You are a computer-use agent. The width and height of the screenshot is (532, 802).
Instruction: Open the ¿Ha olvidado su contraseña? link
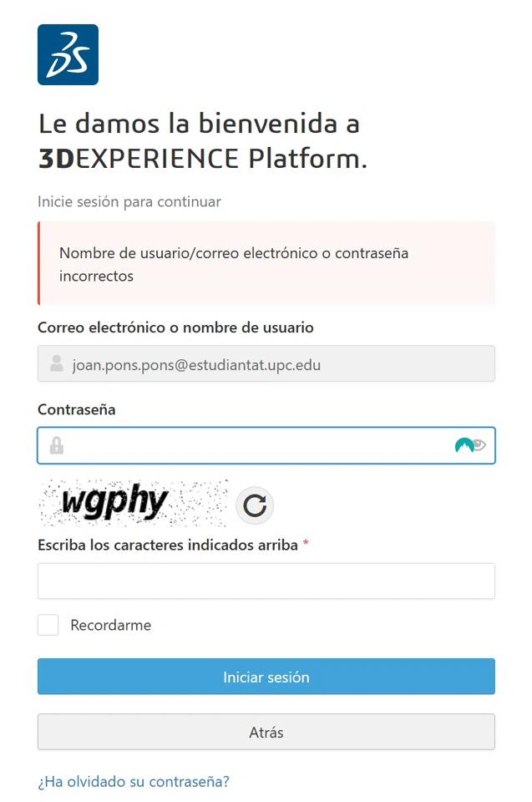point(134,782)
